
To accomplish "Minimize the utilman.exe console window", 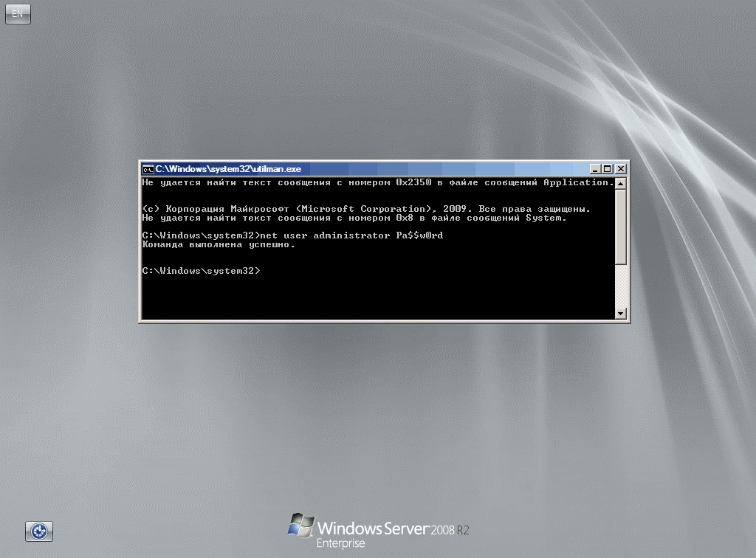I will (x=596, y=168).
